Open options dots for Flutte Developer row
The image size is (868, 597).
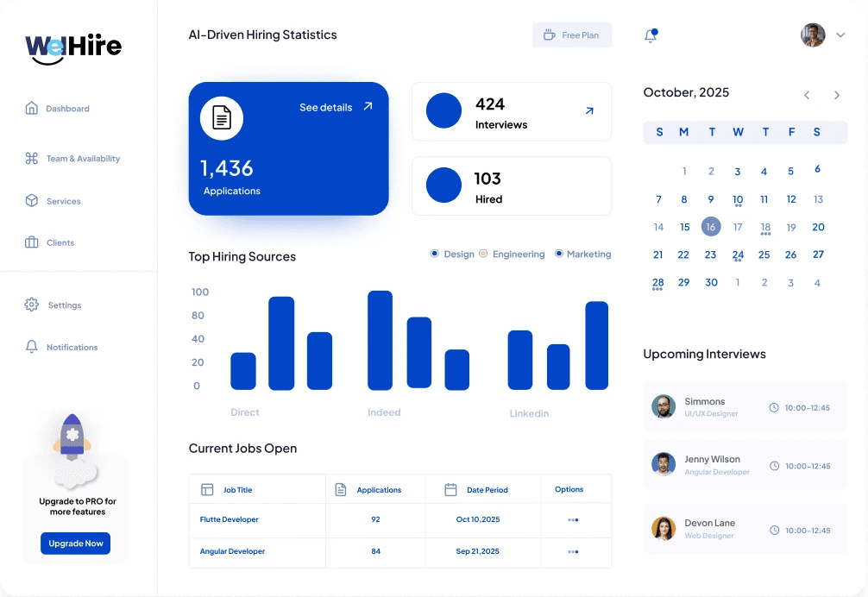point(573,520)
